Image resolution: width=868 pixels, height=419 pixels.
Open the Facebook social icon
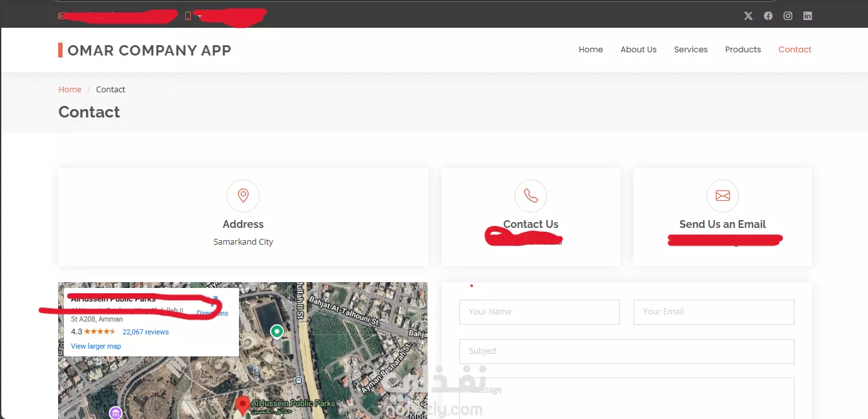pos(768,16)
